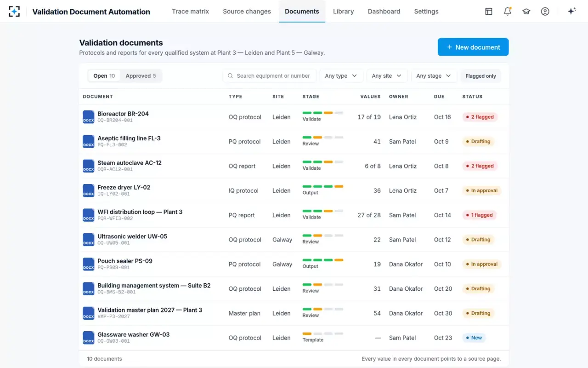Click the 1 flagged status badge

coord(479,215)
